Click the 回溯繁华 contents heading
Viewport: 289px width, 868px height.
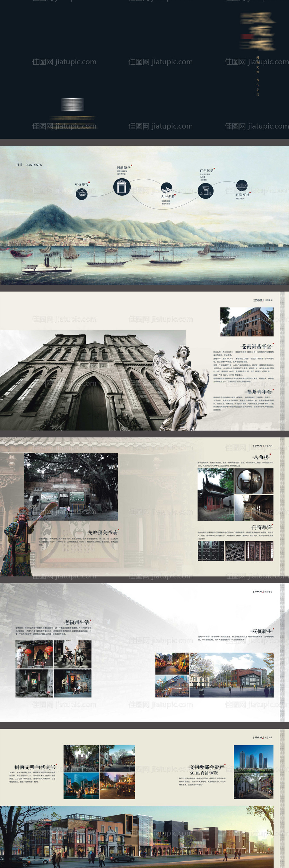[x=124, y=167]
